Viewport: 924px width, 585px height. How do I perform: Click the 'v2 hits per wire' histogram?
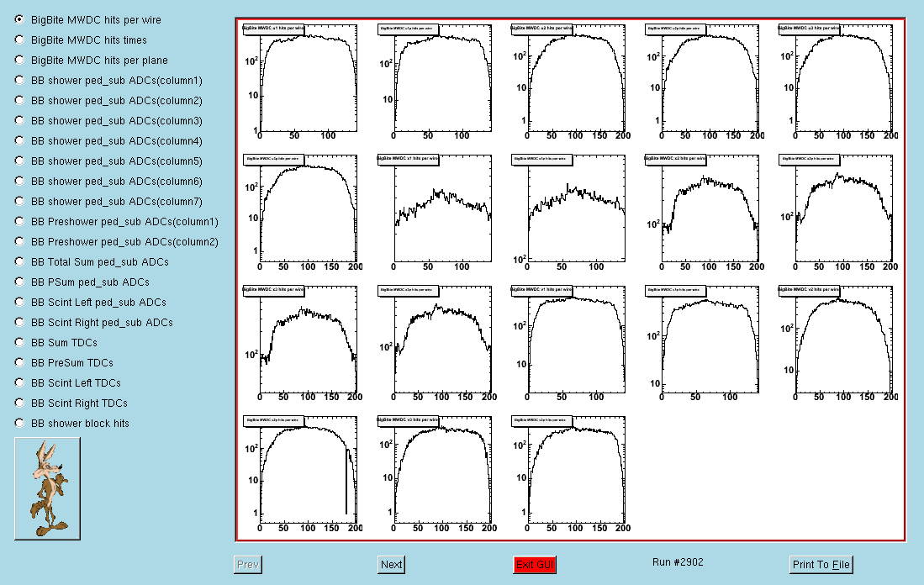[x=843, y=340]
